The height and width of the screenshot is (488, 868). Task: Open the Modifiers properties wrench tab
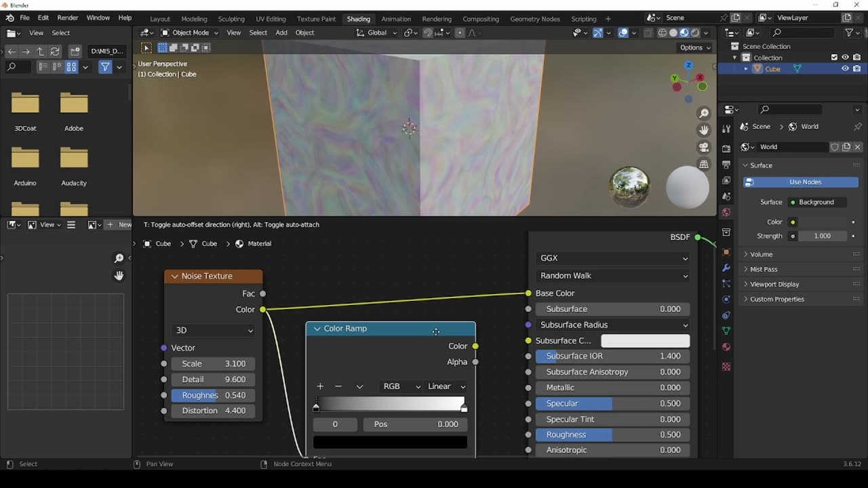[726, 268]
